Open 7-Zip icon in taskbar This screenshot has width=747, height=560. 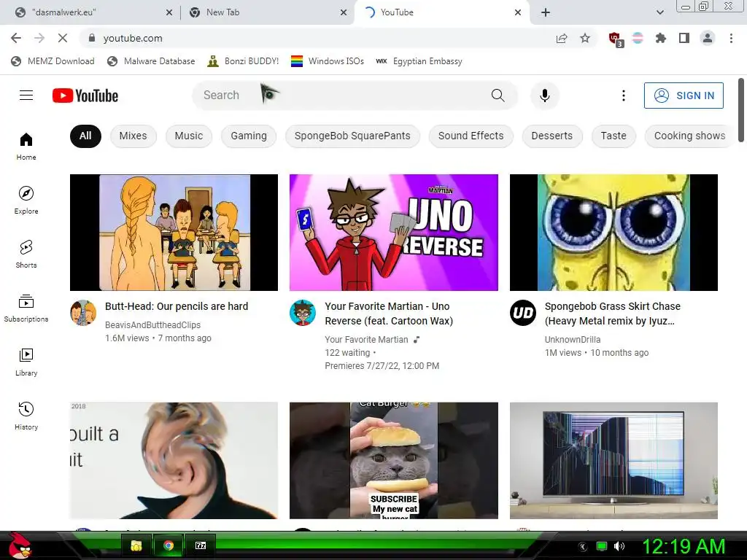click(x=201, y=545)
